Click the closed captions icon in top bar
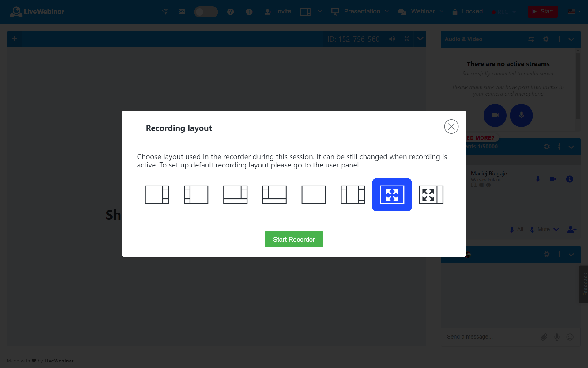The image size is (588, 368). pos(182,12)
